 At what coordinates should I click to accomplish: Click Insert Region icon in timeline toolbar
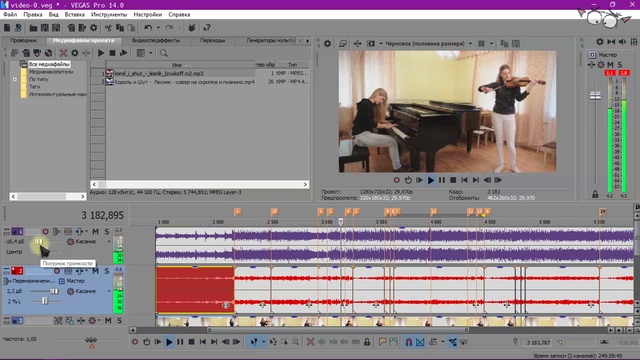tap(393, 342)
